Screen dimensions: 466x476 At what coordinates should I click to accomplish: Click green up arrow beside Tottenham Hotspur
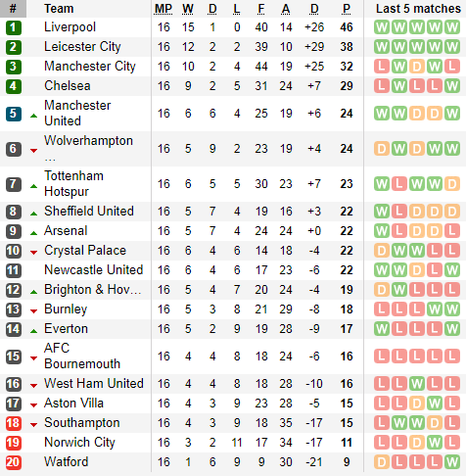click(33, 186)
